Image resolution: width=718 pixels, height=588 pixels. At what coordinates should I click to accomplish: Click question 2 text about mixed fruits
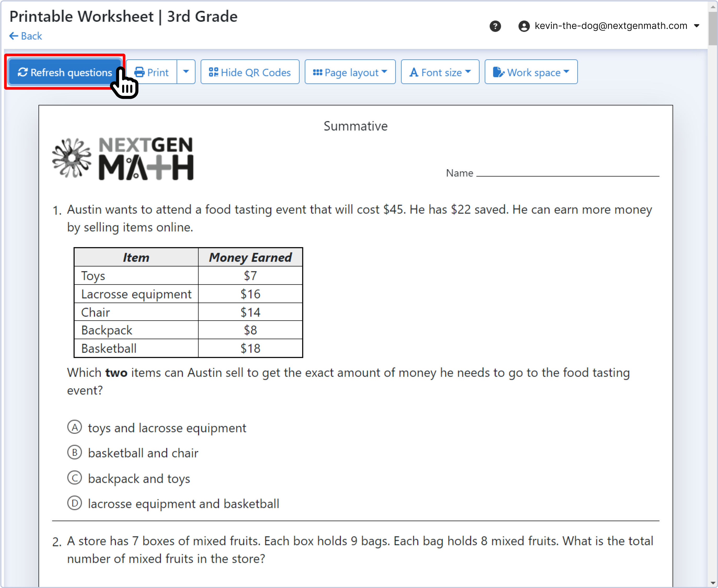click(360, 550)
